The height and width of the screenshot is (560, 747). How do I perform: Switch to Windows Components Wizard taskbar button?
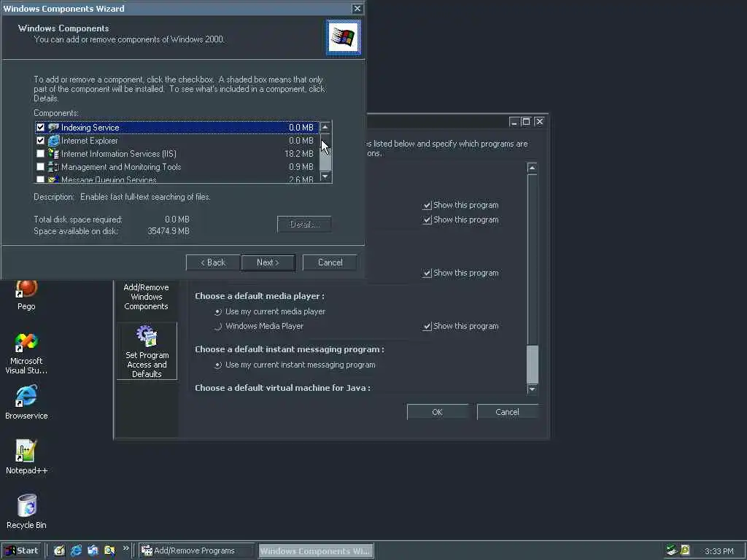(x=317, y=551)
